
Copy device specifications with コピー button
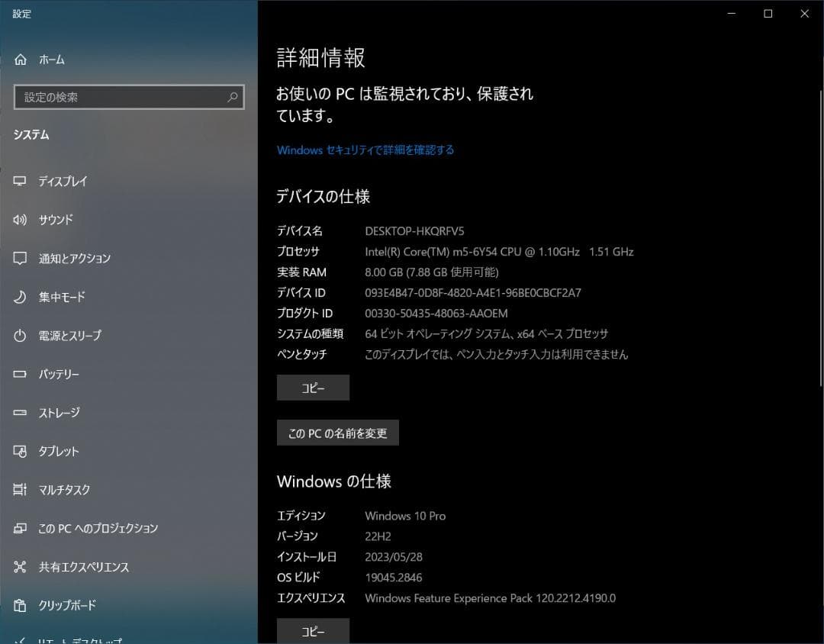(313, 388)
